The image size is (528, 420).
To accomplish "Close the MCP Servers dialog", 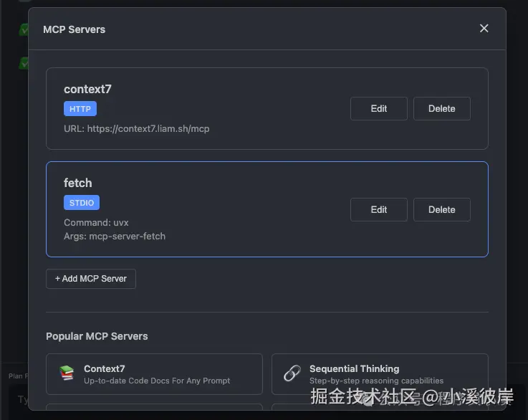I will pyautogui.click(x=484, y=28).
